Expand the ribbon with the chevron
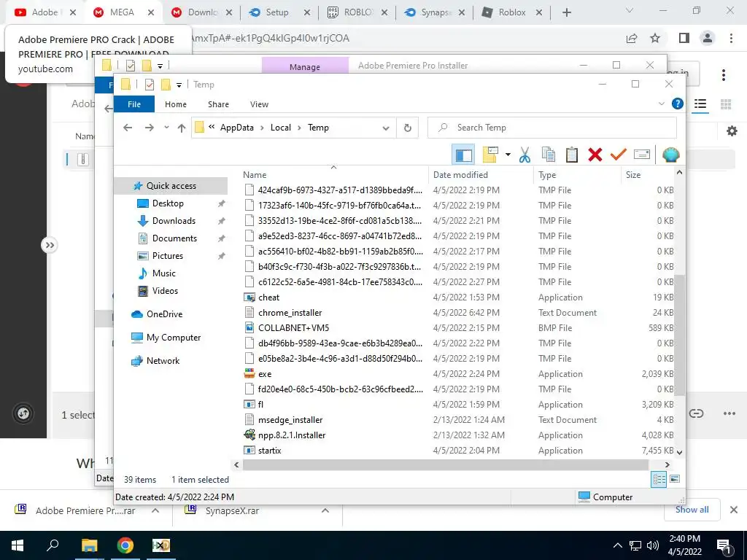747x560 pixels. pyautogui.click(x=661, y=104)
